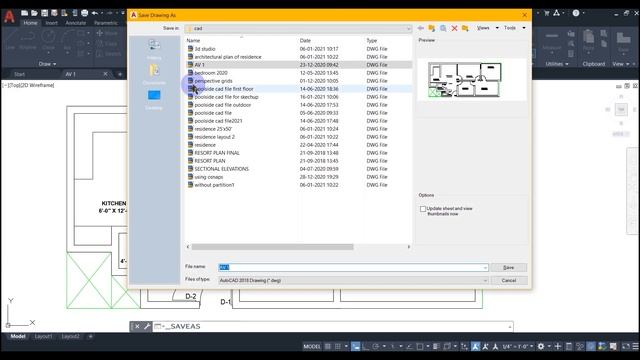Toggle grid display in status bar
The image size is (640, 360).
[x=328, y=347]
